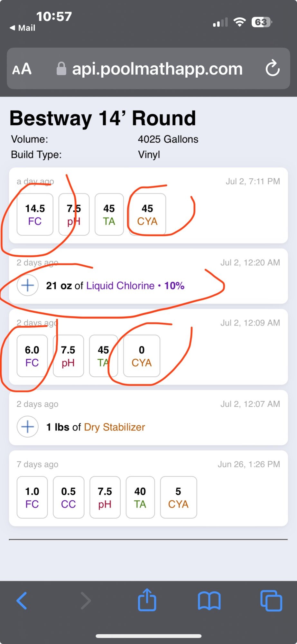Open the AA reader text options
This screenshot has height=644, width=297.
click(22, 69)
